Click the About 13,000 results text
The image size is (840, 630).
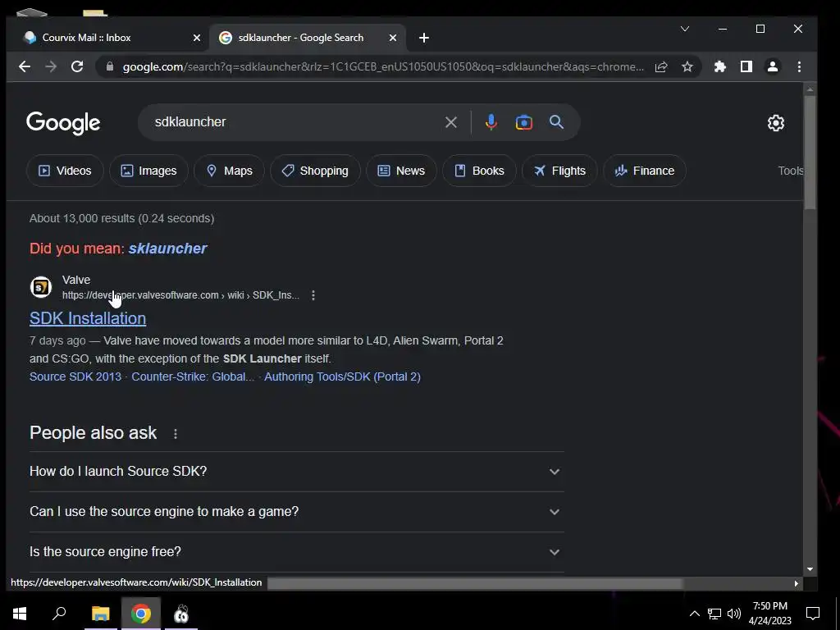click(x=122, y=218)
